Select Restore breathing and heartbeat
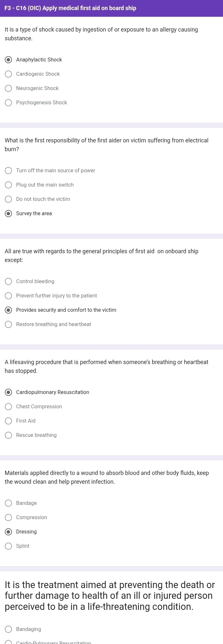Screen dimensions: 223x644 (9, 324)
